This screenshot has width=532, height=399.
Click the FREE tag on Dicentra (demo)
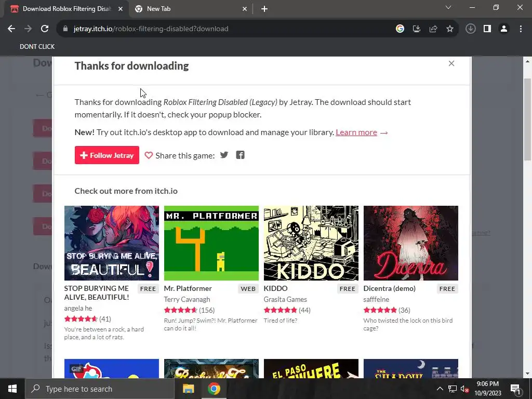[447, 289]
